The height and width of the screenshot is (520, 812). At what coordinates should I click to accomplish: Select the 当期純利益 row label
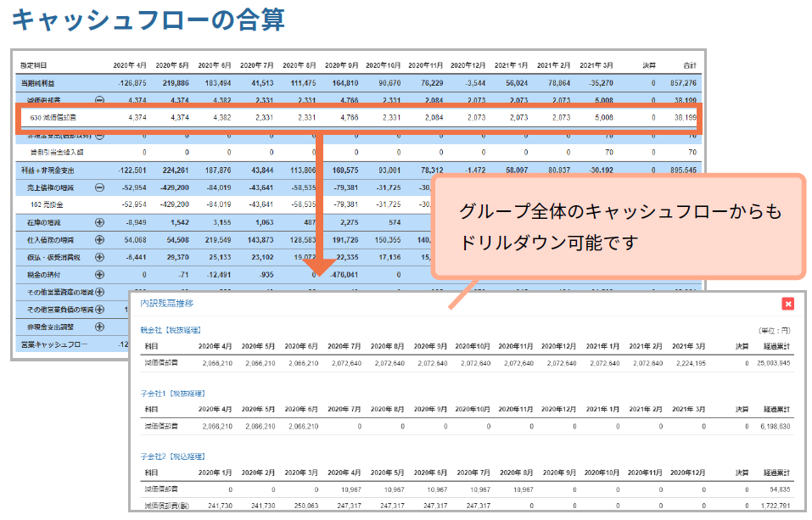coord(37,83)
